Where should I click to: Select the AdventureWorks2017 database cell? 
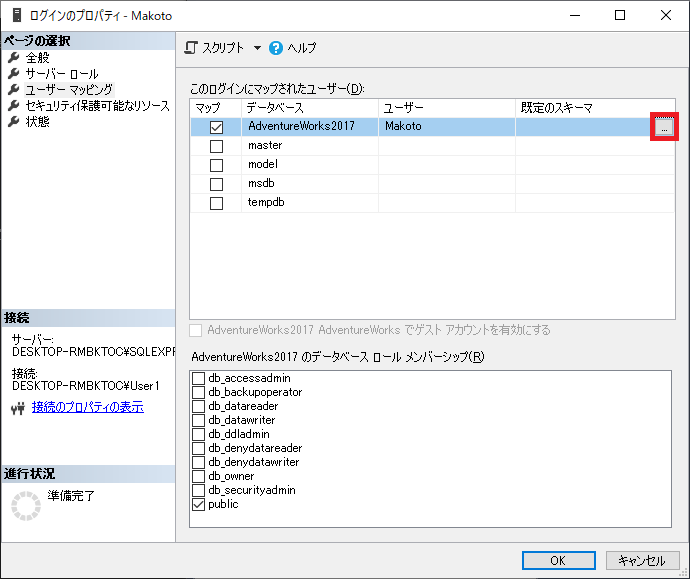(x=310, y=126)
